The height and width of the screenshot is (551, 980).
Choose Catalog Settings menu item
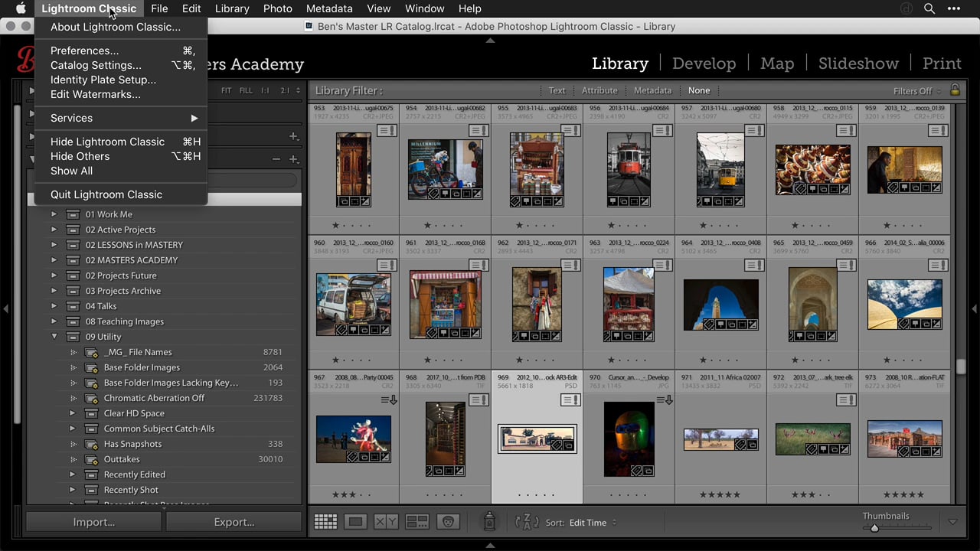pos(121,65)
